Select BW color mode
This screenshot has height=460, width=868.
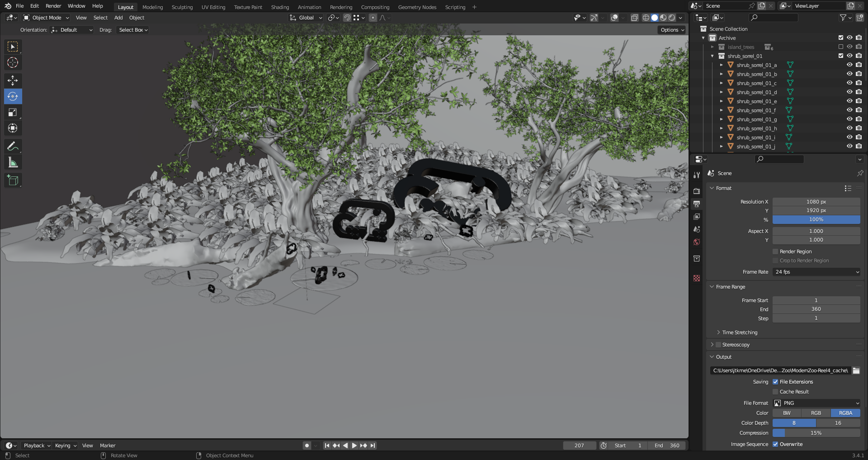pyautogui.click(x=787, y=413)
